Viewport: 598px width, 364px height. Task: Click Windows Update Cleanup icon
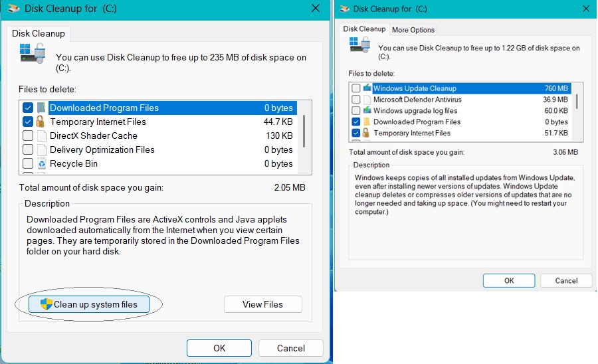(367, 88)
